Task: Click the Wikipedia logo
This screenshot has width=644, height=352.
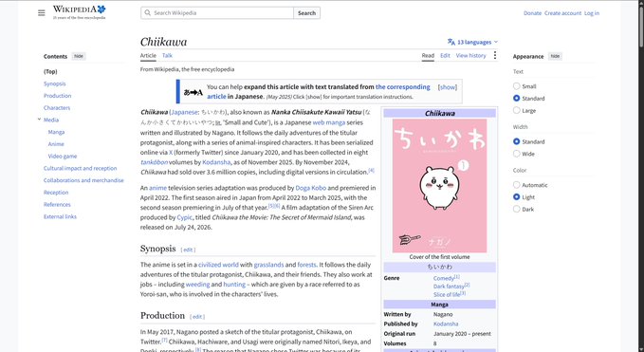Action: coord(80,12)
